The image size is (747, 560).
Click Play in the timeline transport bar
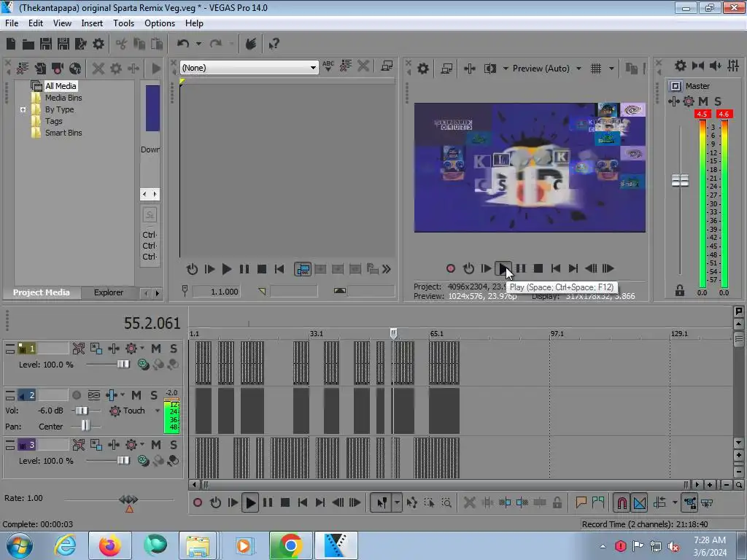point(250,502)
